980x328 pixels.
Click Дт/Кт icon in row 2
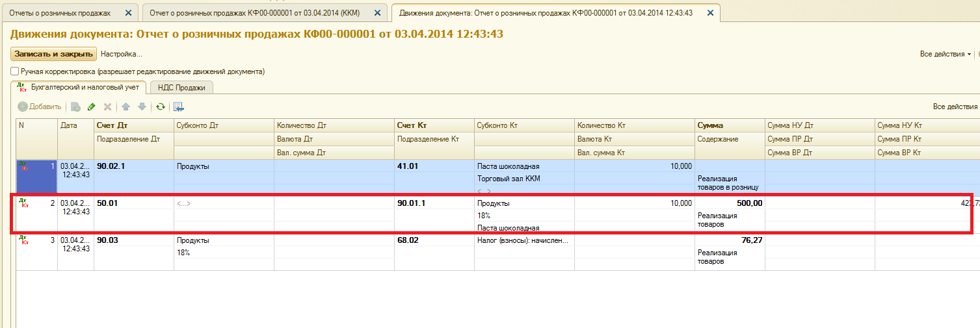25,203
